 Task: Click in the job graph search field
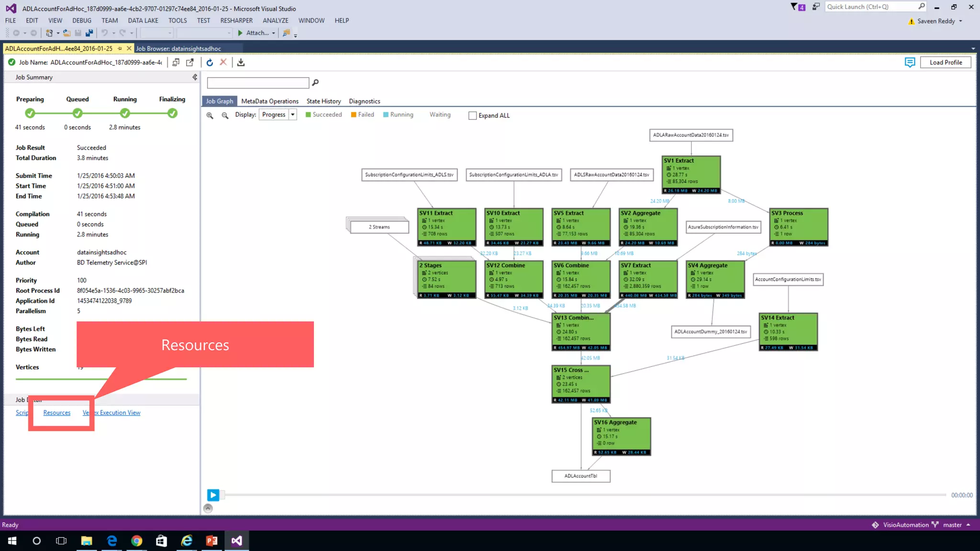click(258, 83)
